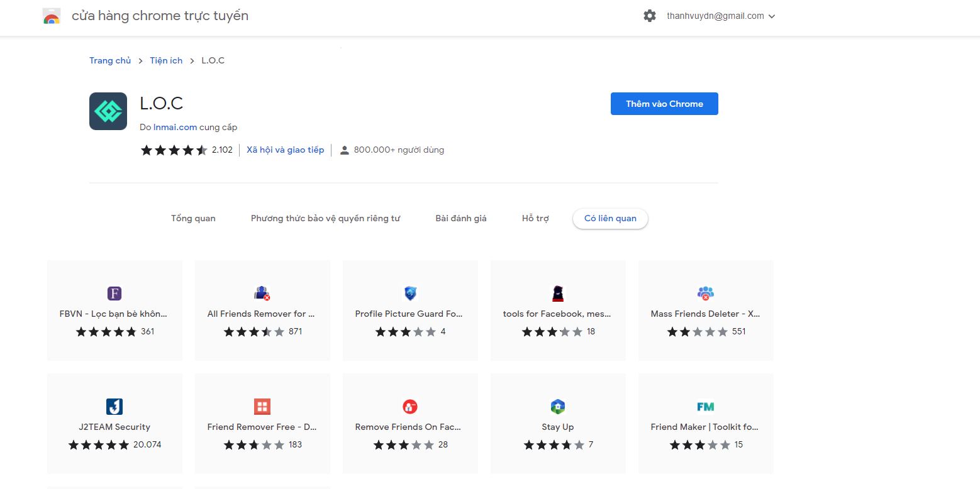Click the tools for Facebook hooded icon
980x489 pixels.
coord(558,293)
